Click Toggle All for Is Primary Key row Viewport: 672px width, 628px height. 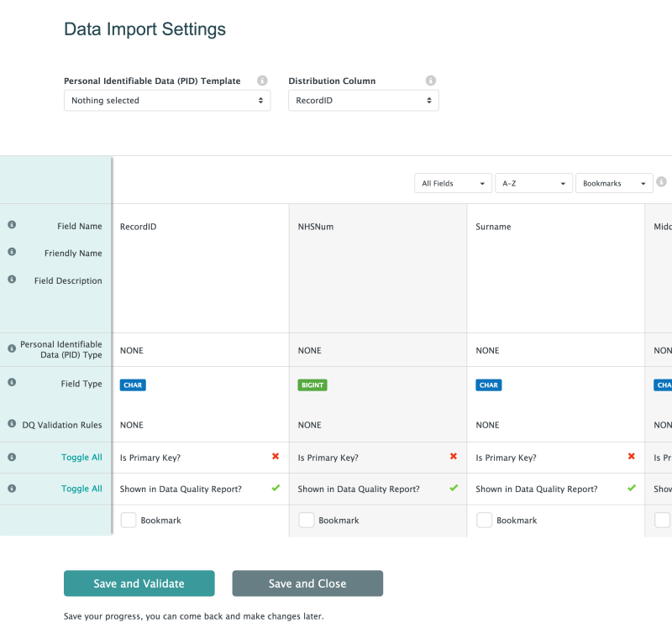pos(81,457)
